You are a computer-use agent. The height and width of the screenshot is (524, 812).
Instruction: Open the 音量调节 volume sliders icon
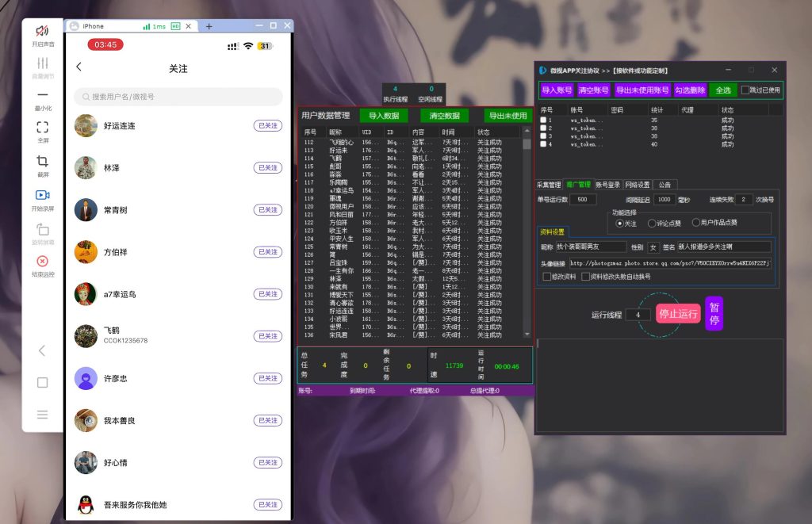[x=43, y=63]
